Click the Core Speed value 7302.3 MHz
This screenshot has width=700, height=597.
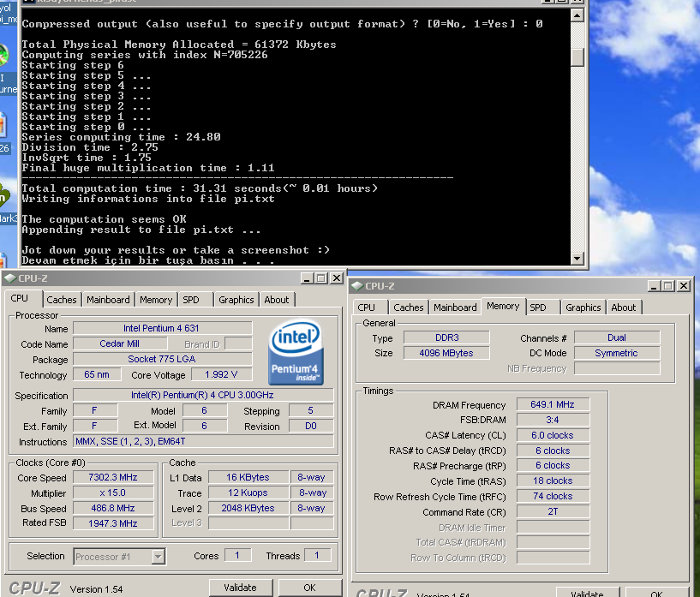click(x=113, y=477)
